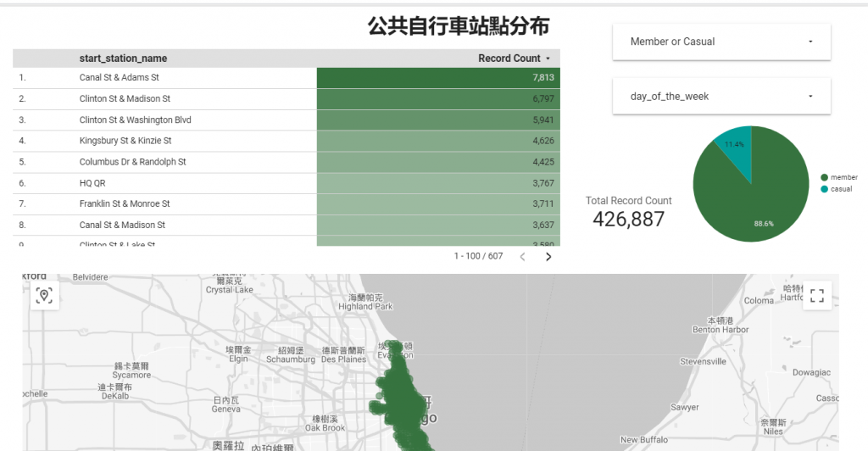The width and height of the screenshot is (868, 451).
Task: Click the Sycamore label on the map
Action: [x=131, y=376]
